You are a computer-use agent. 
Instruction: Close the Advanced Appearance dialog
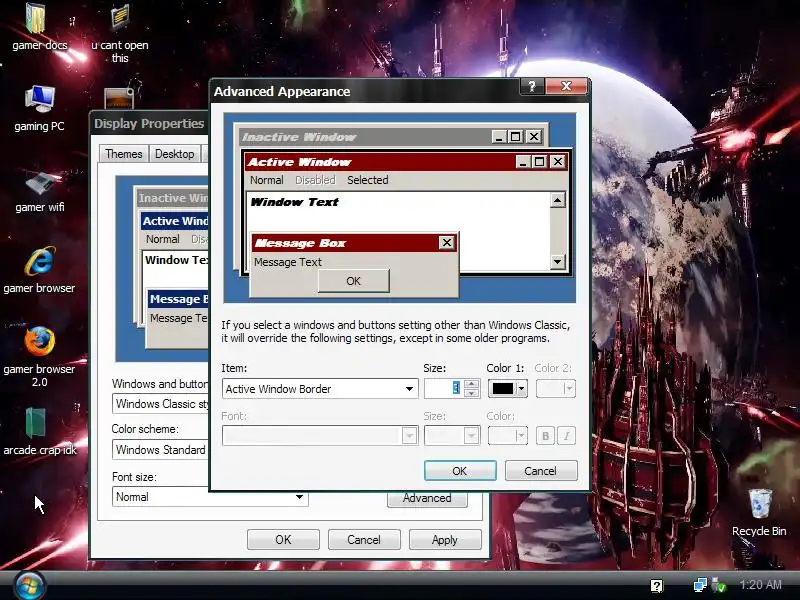[566, 86]
